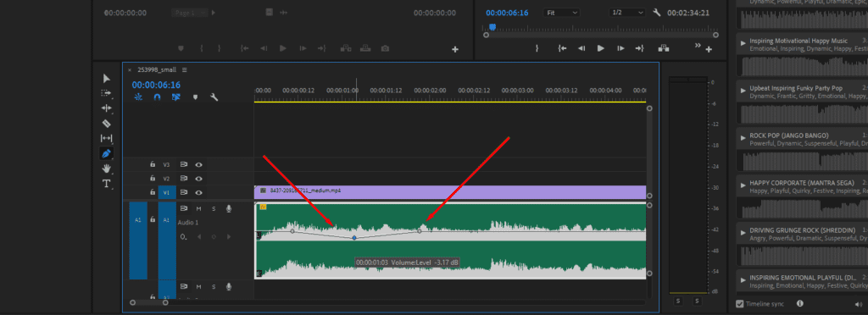Screen dimensions: 868x315
Task: Toggle track lock for V3
Action: [x=153, y=164]
